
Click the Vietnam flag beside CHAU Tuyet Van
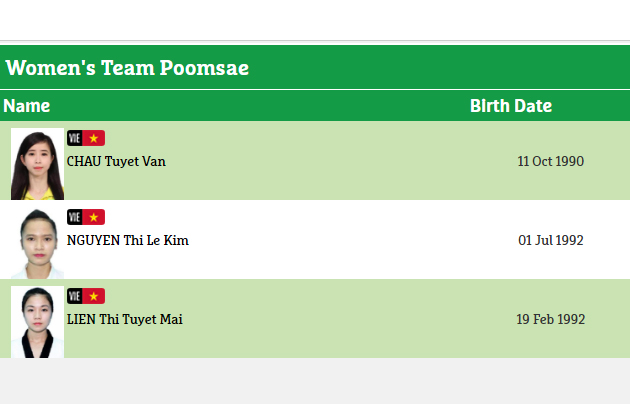[94, 138]
